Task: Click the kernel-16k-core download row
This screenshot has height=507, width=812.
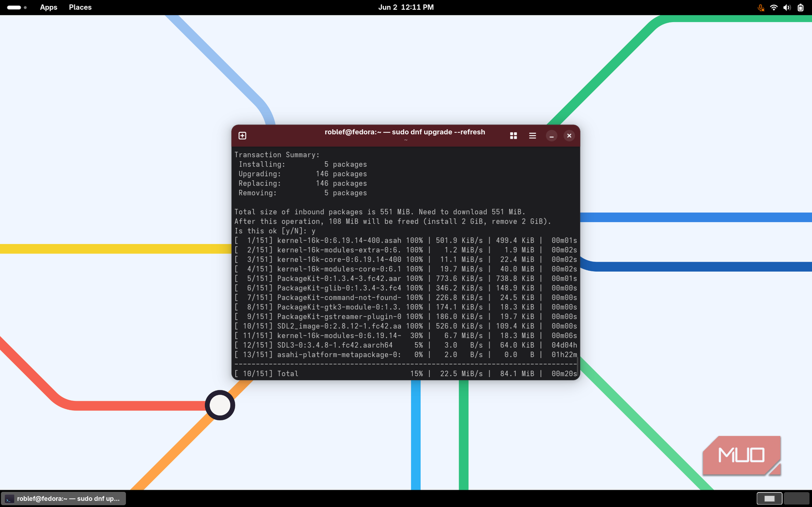Action: click(406, 260)
